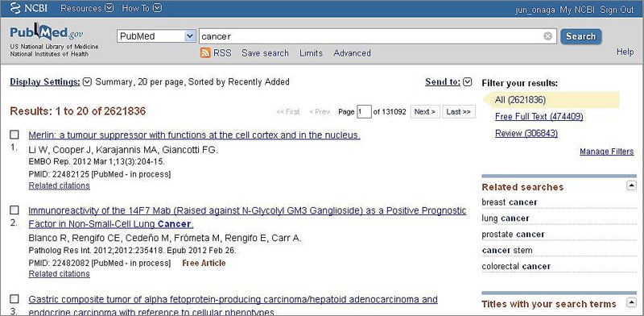
Task: Go to the Next results page
Action: [425, 111]
